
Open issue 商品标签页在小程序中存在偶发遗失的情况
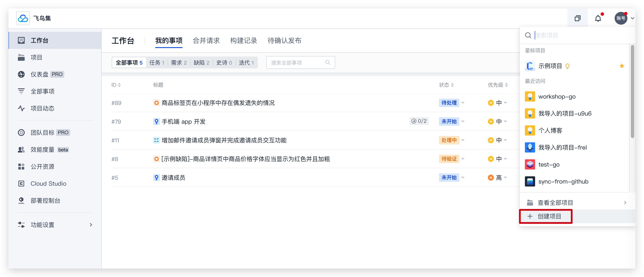click(218, 103)
